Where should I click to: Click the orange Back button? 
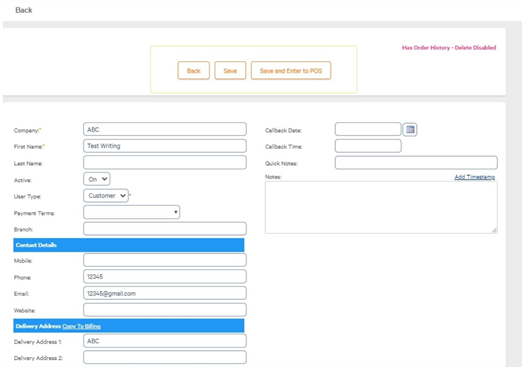(194, 71)
